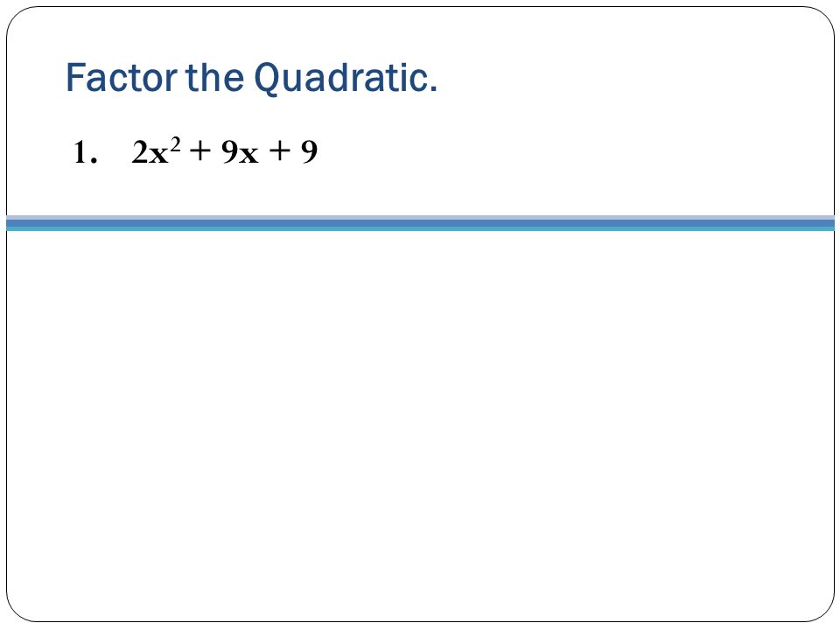The height and width of the screenshot is (630, 840).
Task: Click the light gray-blue top stripe of the divider
Action: coord(420,218)
